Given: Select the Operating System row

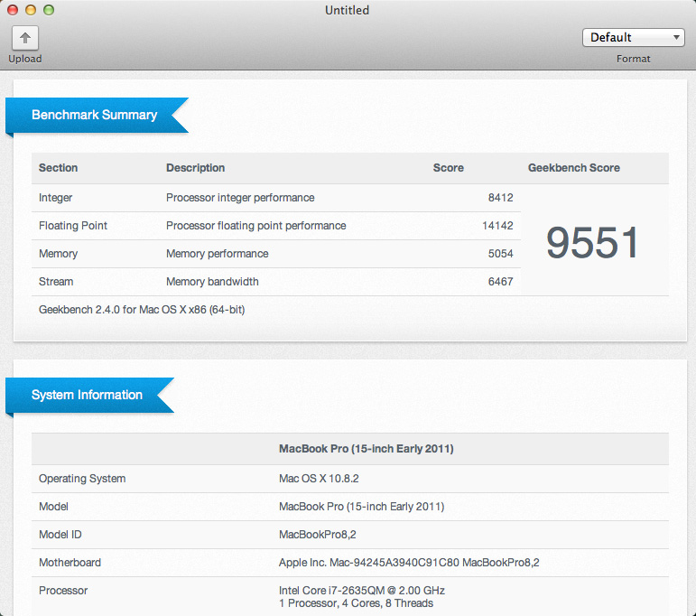Looking at the screenshot, I should [82, 479].
